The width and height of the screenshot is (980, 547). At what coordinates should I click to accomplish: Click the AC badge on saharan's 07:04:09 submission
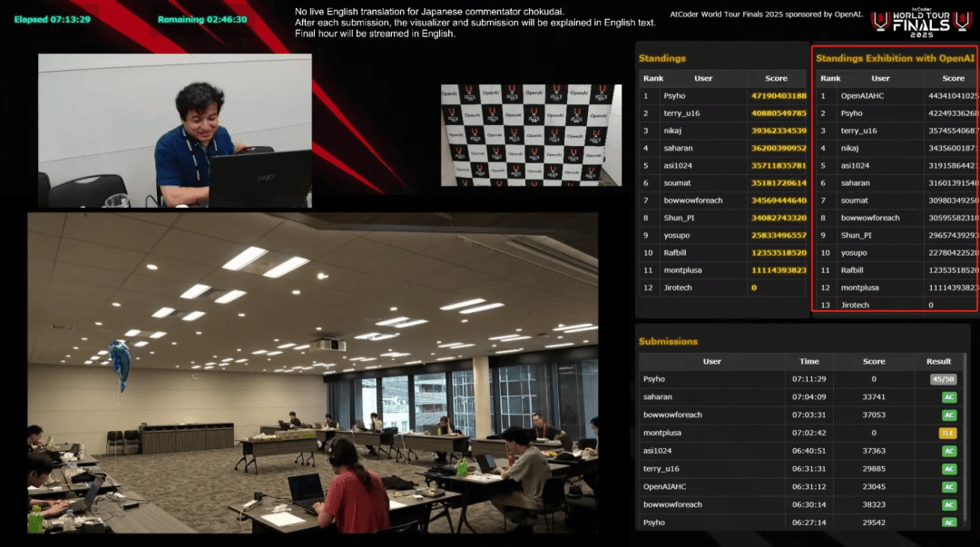pos(949,397)
